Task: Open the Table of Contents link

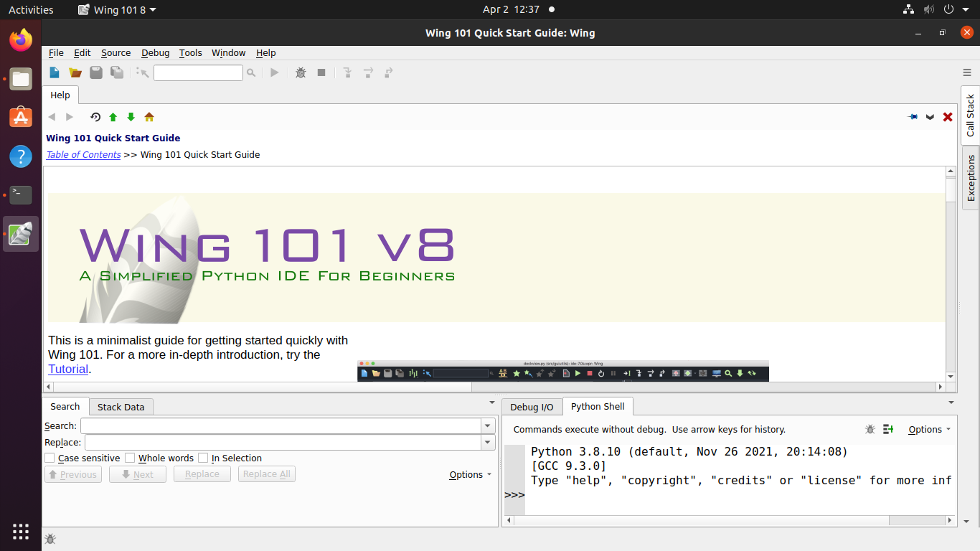Action: 83,154
